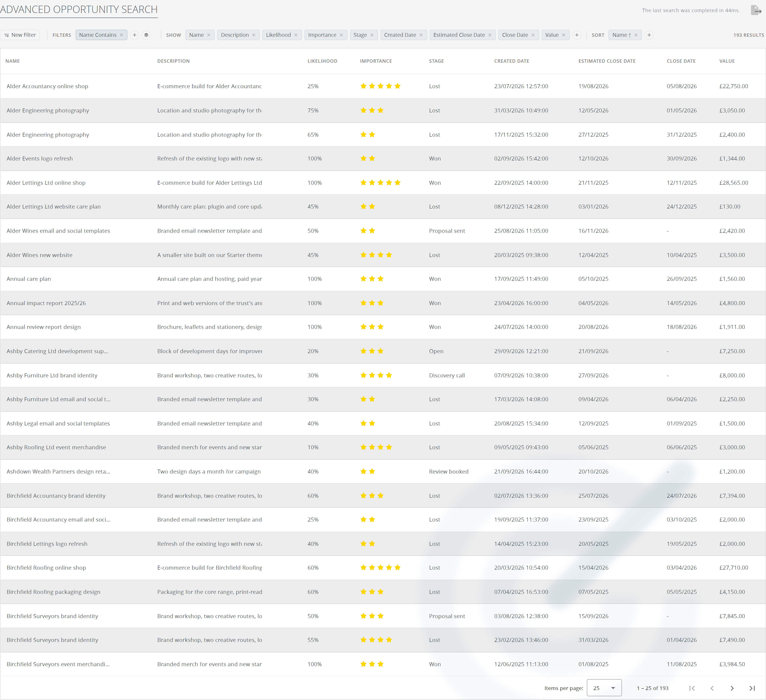This screenshot has width=766, height=700.
Task: Remove the Close Date column chip
Action: (x=533, y=35)
